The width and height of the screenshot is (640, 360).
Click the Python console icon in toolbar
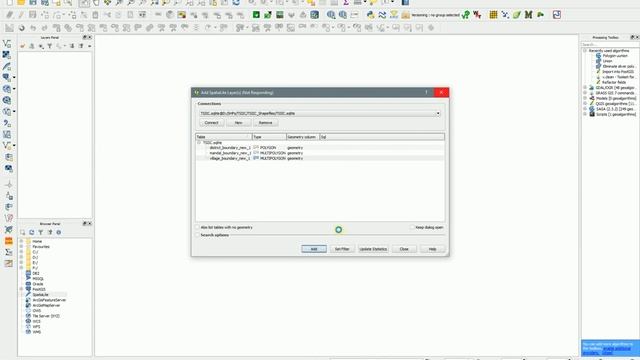(370, 15)
